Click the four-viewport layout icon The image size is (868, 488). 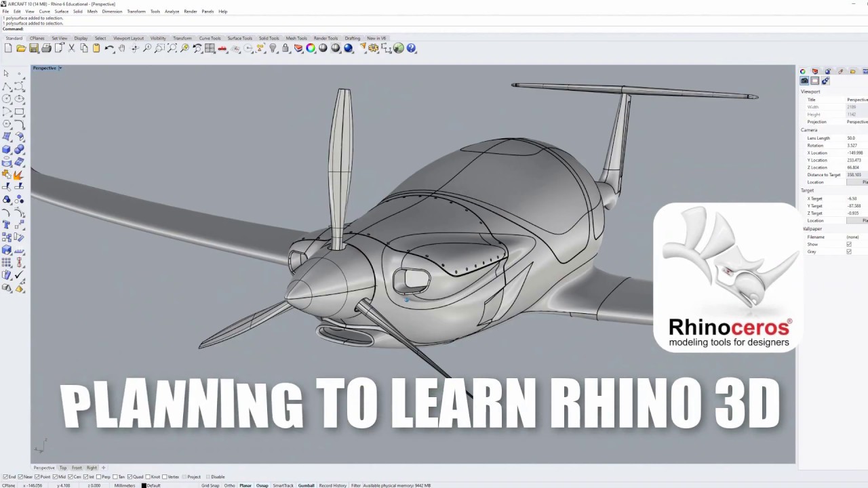pyautogui.click(x=210, y=48)
